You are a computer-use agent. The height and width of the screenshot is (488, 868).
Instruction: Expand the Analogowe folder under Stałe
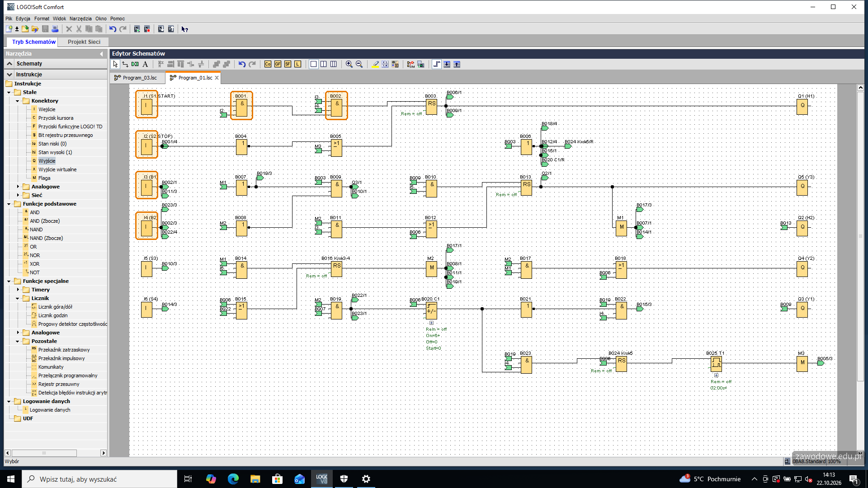tap(18, 187)
